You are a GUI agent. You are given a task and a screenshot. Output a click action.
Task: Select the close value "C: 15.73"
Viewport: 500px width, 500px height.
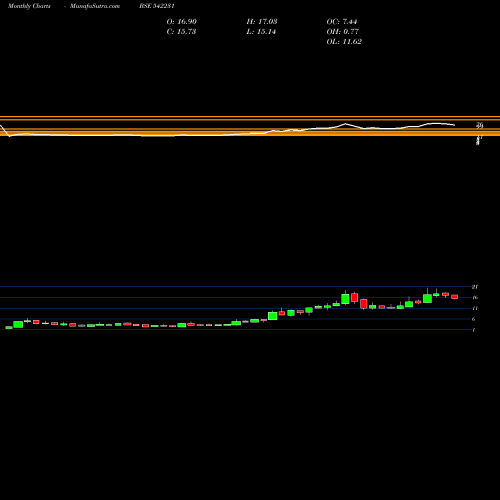click(x=181, y=32)
